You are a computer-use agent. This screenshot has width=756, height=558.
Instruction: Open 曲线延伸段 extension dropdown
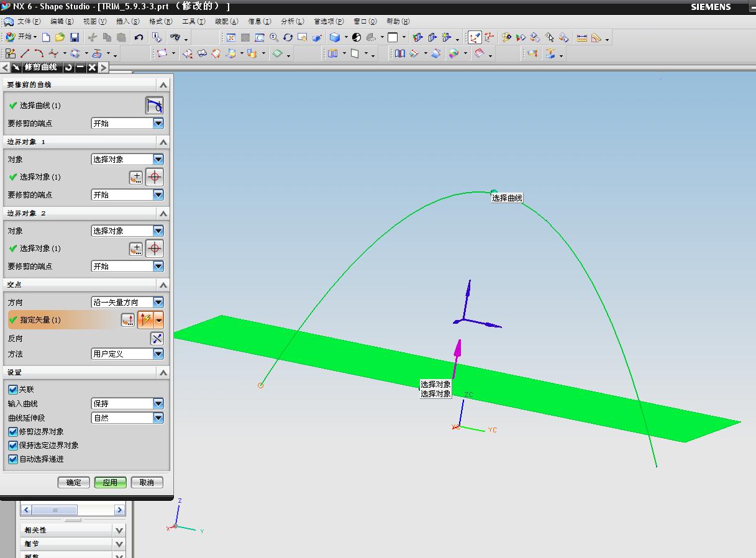(x=158, y=418)
